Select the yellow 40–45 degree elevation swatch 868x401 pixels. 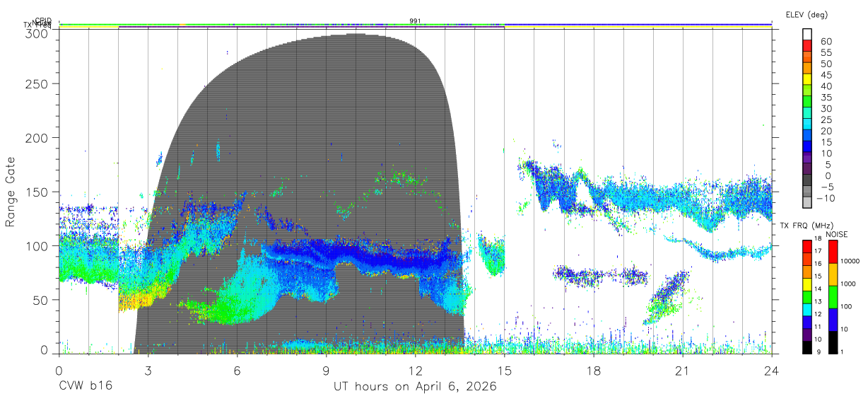807,79
